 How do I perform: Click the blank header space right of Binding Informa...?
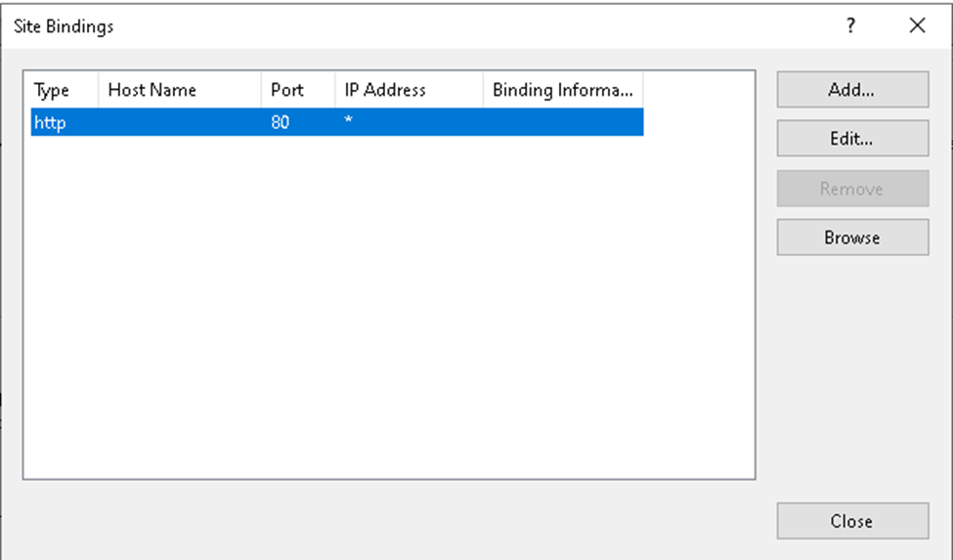(698, 90)
